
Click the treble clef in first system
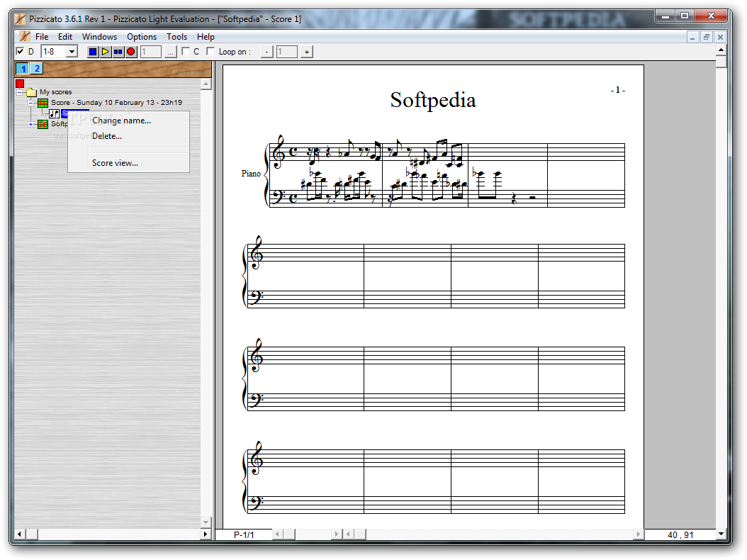click(279, 152)
